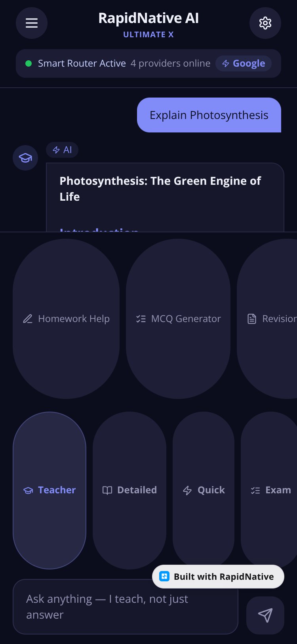Click the graduation cap avatar icon

tap(25, 158)
